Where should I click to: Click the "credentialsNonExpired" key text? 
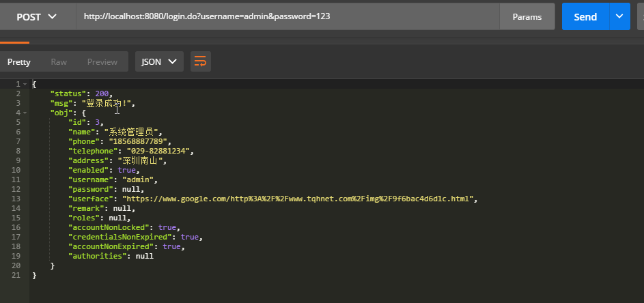click(120, 237)
